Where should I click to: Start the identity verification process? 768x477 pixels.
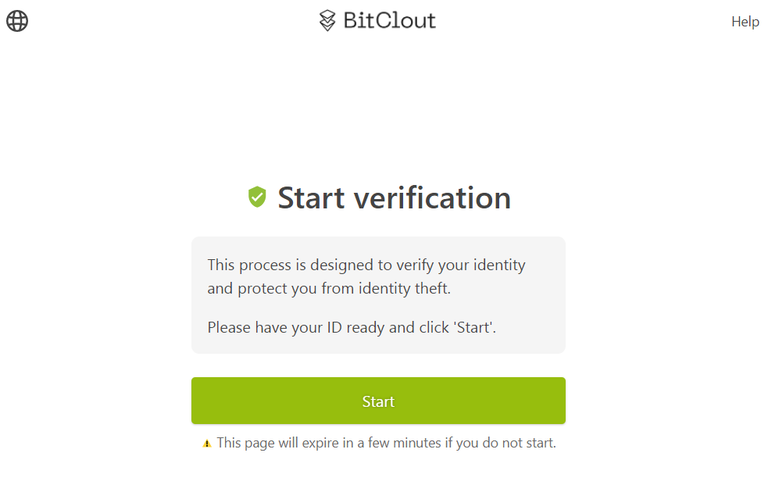click(x=378, y=401)
